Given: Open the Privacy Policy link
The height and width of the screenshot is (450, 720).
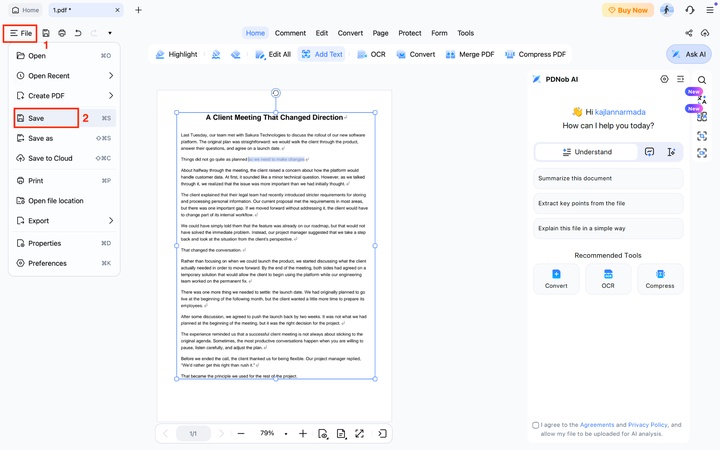Looking at the screenshot, I should click(647, 425).
